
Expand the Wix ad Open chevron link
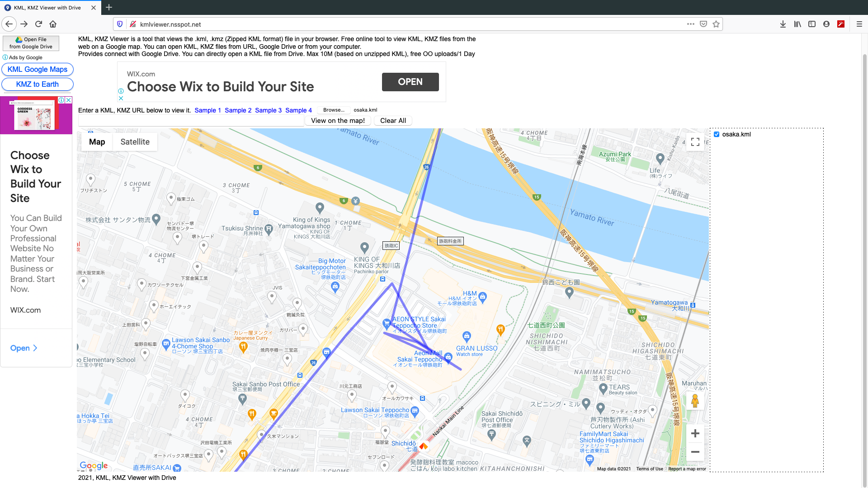coord(24,348)
